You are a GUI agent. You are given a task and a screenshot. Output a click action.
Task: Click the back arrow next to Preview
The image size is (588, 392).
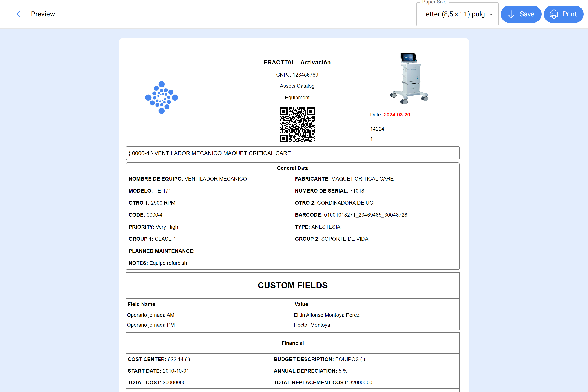click(x=20, y=14)
